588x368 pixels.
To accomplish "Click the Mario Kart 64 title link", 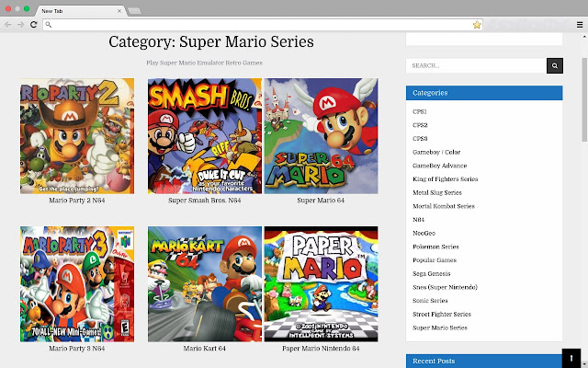I will coord(204,349).
